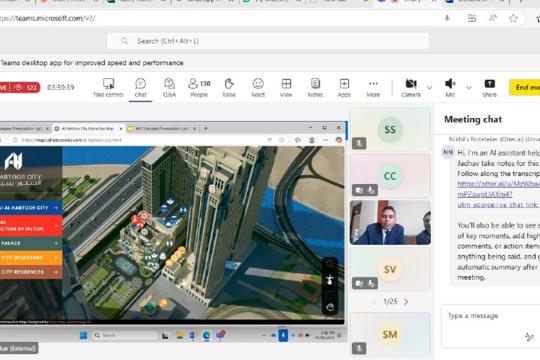Open the Chat panel button
The height and width of the screenshot is (360, 540).
(x=141, y=88)
